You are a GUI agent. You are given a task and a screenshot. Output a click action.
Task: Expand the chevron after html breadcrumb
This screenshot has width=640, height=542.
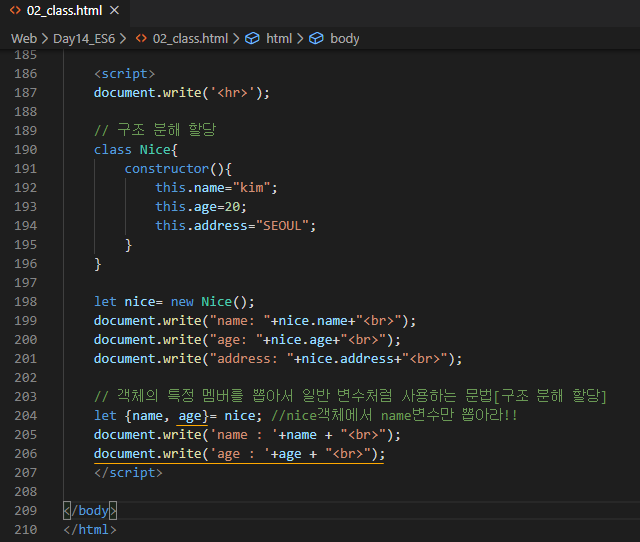click(x=300, y=39)
